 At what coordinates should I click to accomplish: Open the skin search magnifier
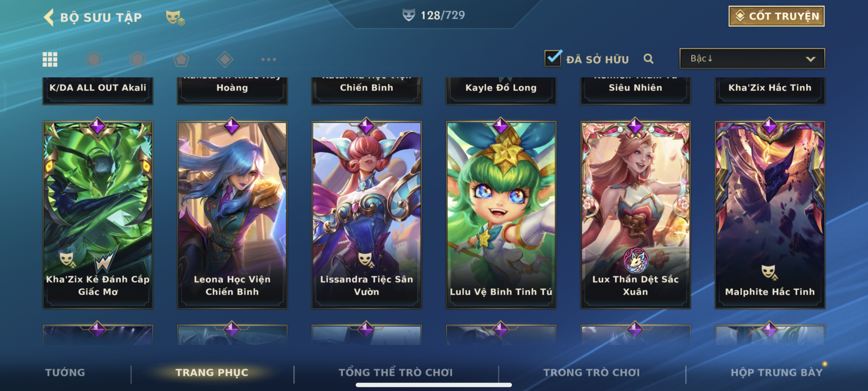pos(648,59)
